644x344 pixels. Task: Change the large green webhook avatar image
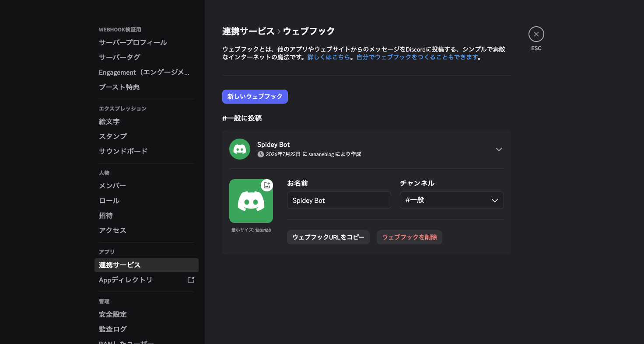click(x=251, y=201)
